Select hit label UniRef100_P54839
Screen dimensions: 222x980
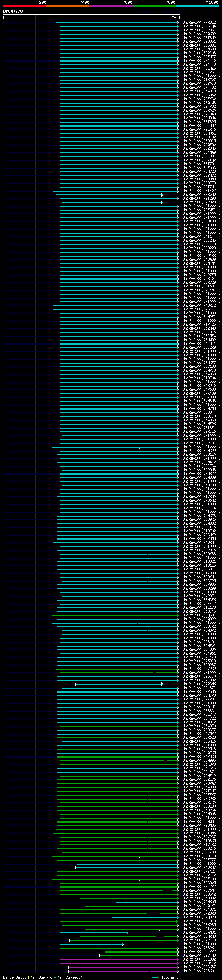coord(199,787)
